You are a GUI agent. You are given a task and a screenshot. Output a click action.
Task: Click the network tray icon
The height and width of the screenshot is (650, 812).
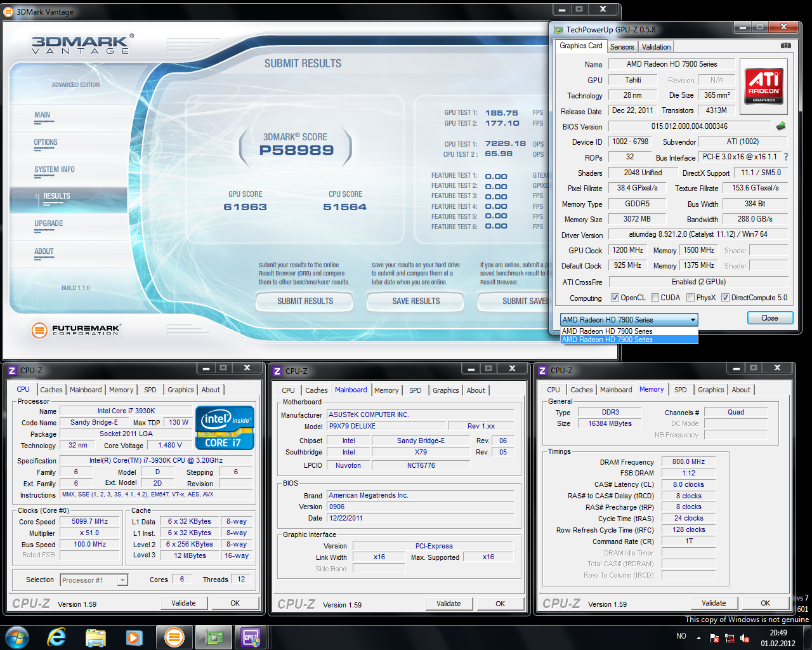click(x=730, y=637)
